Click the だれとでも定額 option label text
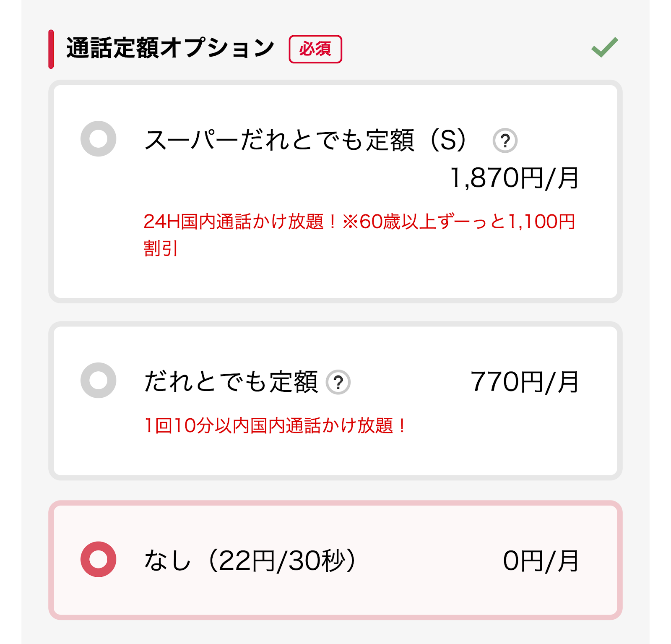 231,381
